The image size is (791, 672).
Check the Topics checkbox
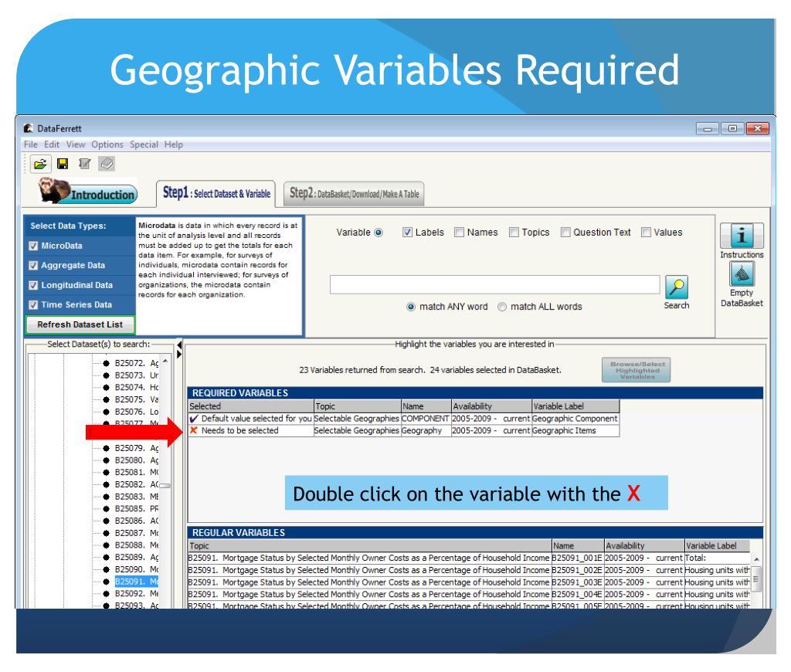514,232
